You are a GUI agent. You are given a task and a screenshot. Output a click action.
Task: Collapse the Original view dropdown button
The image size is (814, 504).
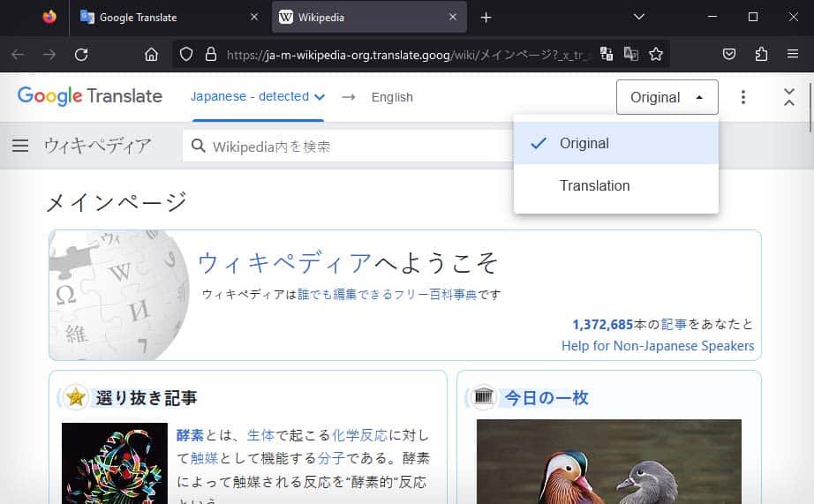[x=667, y=97]
